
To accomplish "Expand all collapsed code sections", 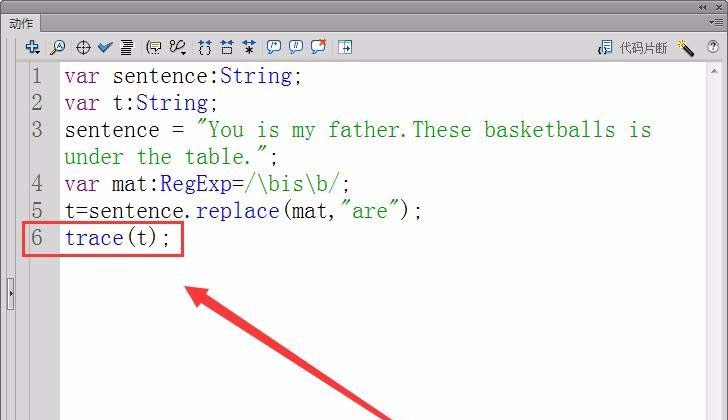I will [x=249, y=47].
